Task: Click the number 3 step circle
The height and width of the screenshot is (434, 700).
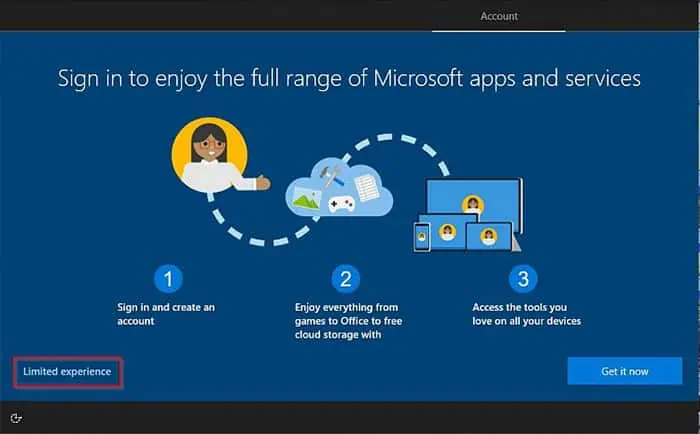Action: (523, 279)
